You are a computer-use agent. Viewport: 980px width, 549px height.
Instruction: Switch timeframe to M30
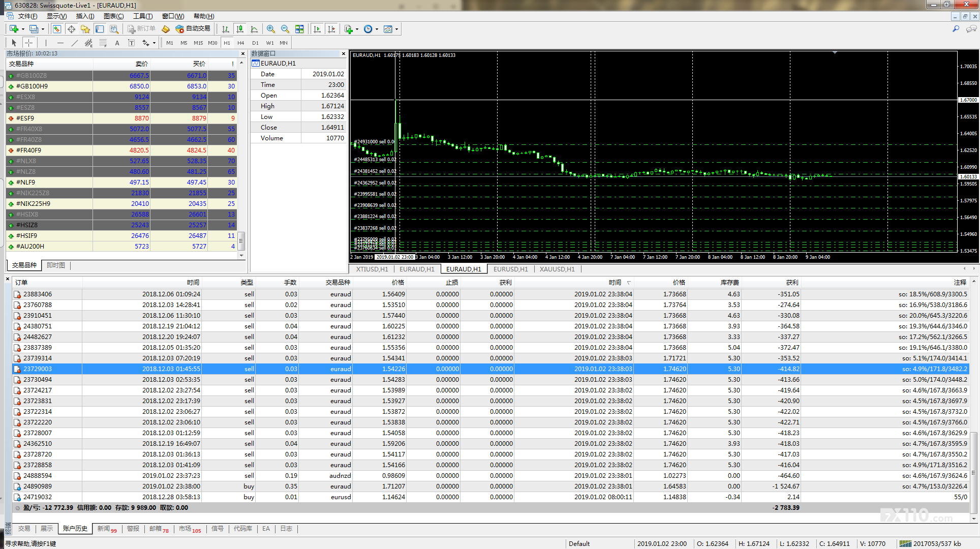[212, 43]
